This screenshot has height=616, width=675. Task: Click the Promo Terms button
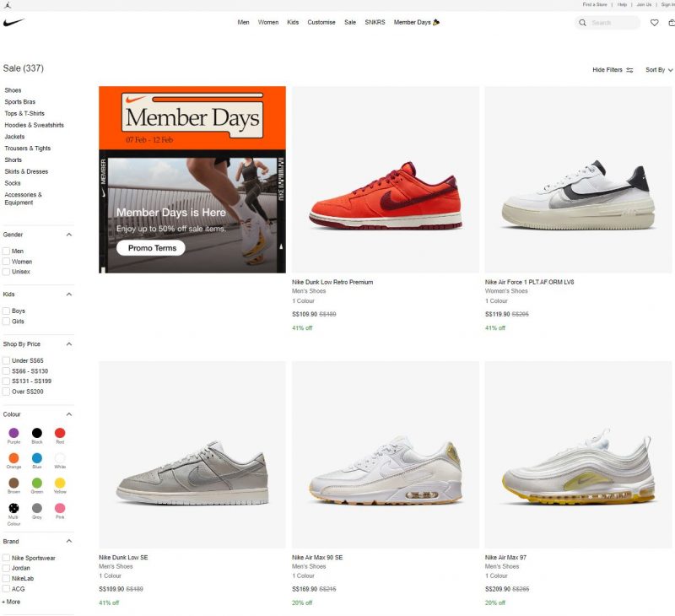[153, 247]
